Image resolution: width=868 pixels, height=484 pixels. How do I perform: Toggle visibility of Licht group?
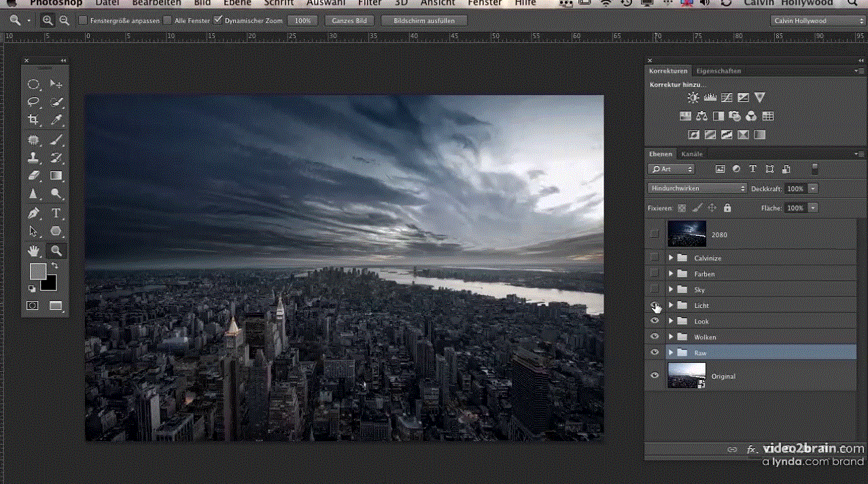pyautogui.click(x=654, y=305)
